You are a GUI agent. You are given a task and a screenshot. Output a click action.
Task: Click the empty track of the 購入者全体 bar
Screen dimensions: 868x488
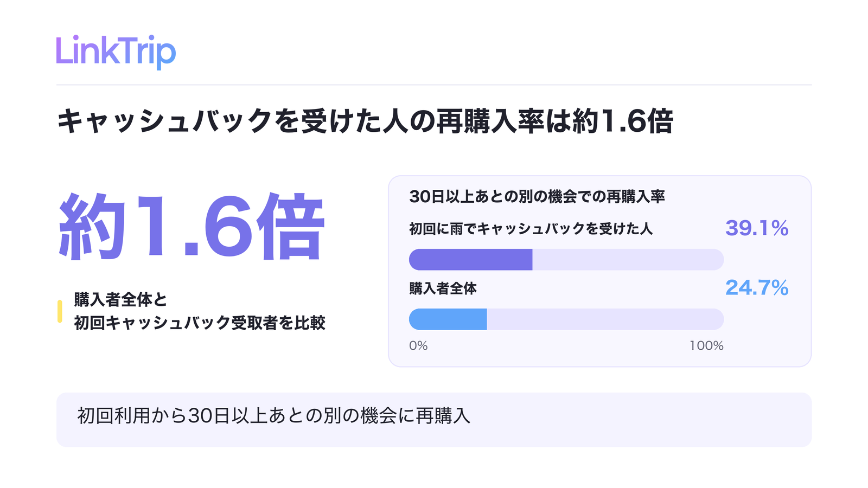tap(605, 319)
